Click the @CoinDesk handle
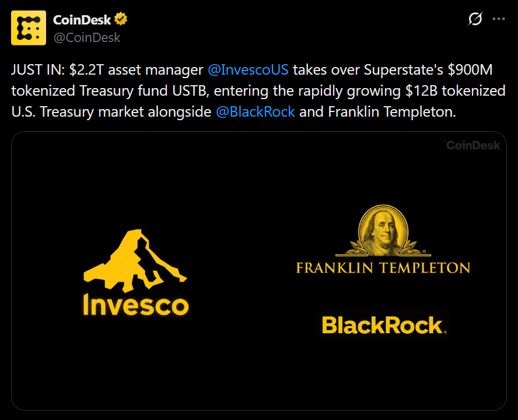Image resolution: width=518 pixels, height=420 pixels. coord(87,37)
